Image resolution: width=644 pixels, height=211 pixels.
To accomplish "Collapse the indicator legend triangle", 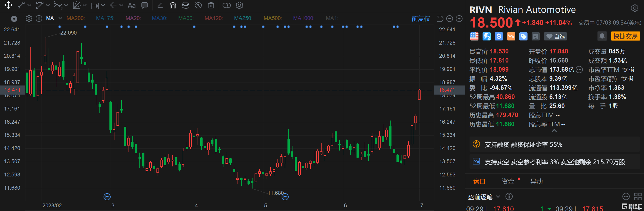I will pyautogui.click(x=14, y=19).
